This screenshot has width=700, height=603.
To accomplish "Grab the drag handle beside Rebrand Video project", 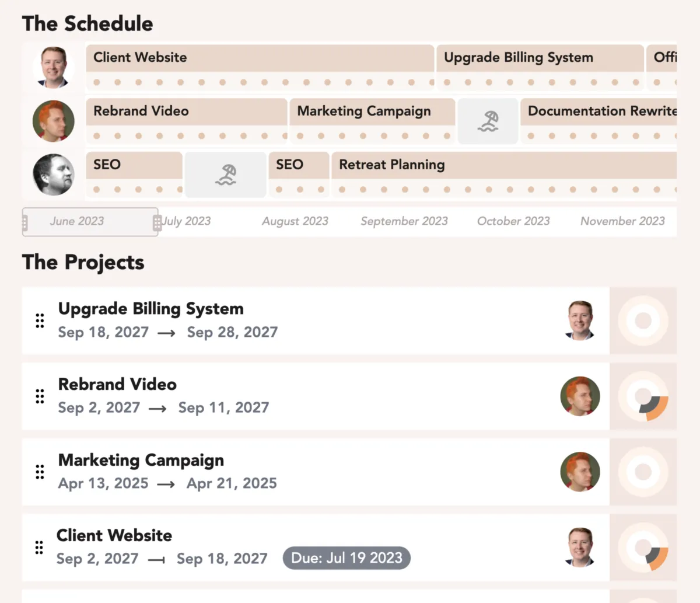I will pyautogui.click(x=40, y=396).
